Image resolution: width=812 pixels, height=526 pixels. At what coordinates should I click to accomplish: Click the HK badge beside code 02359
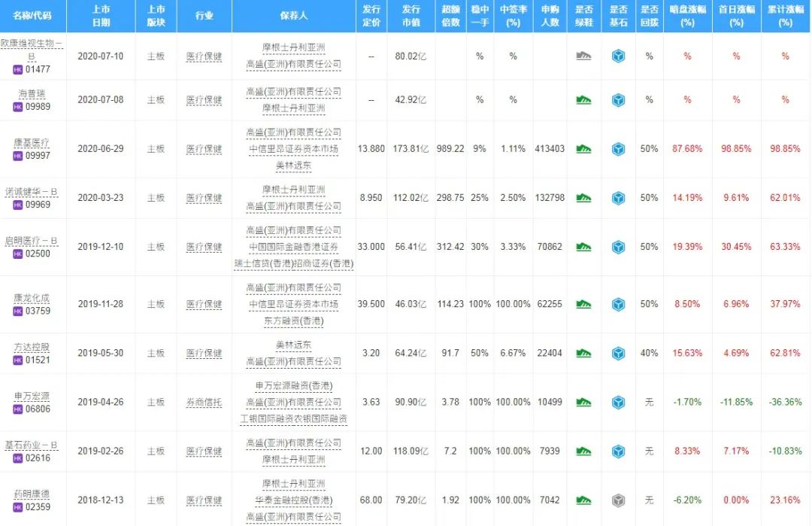(x=17, y=507)
